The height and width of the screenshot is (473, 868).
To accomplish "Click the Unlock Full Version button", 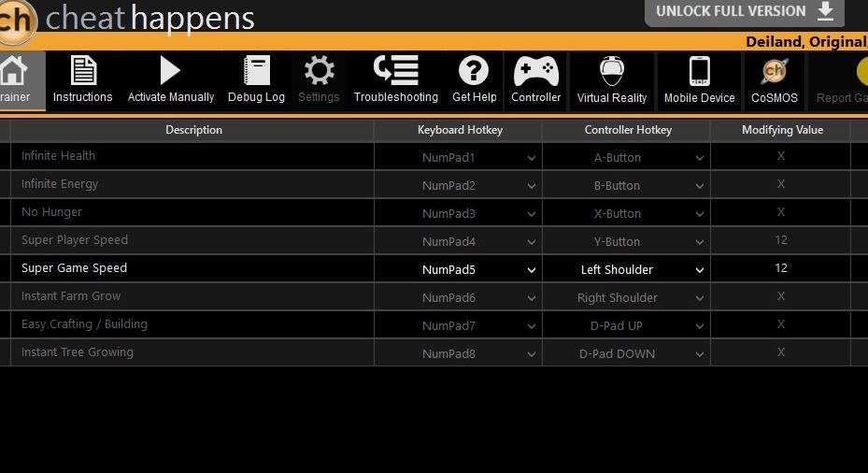I will click(x=745, y=12).
